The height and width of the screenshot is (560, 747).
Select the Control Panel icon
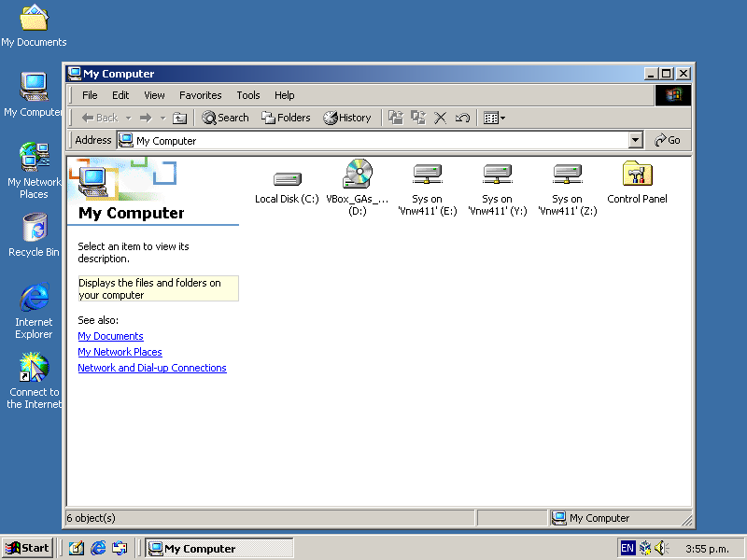638,174
